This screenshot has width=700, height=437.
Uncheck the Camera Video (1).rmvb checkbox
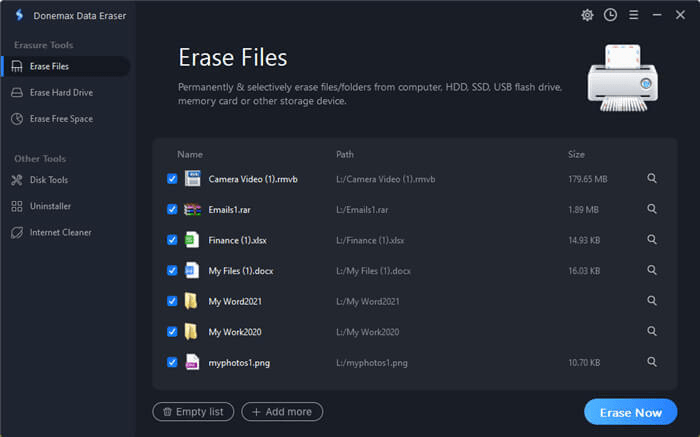click(172, 179)
